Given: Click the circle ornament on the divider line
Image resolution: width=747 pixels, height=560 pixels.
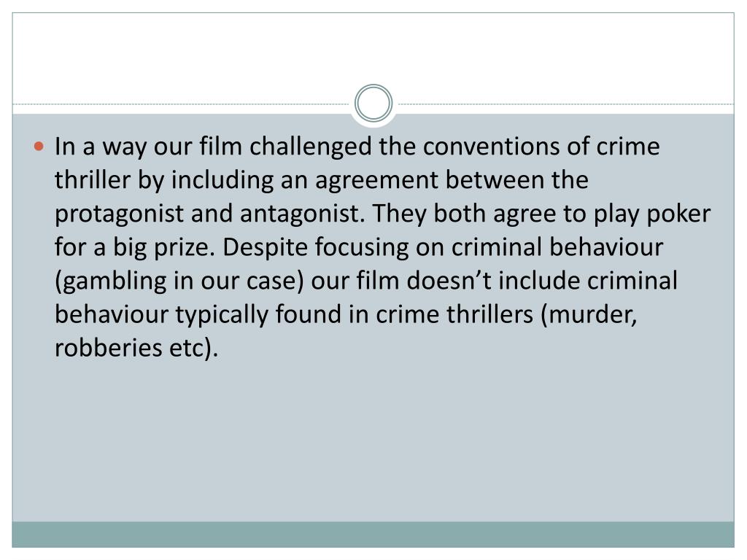Looking at the screenshot, I should (373, 104).
